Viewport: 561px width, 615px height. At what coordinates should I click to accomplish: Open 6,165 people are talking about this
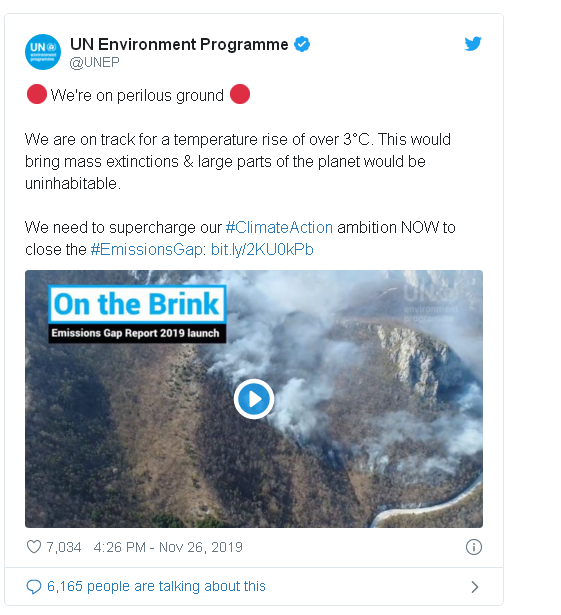[156, 586]
